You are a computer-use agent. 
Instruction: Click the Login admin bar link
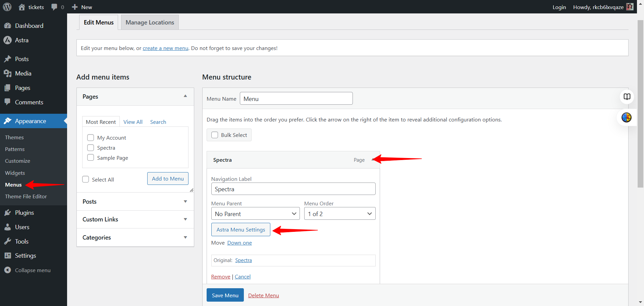tap(559, 7)
